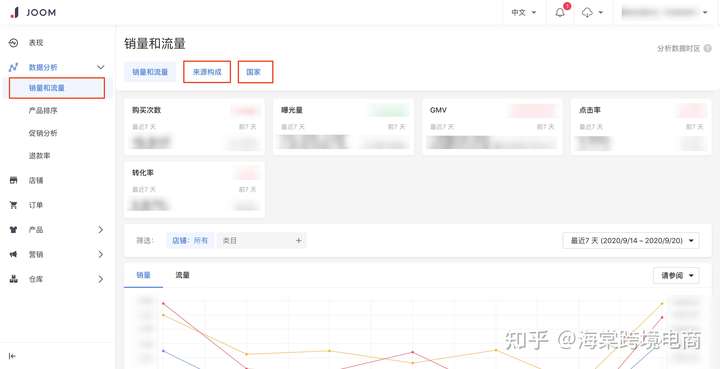Expand the 营销 menu chevron
Image resolution: width=720 pixels, height=369 pixels.
pyautogui.click(x=101, y=254)
